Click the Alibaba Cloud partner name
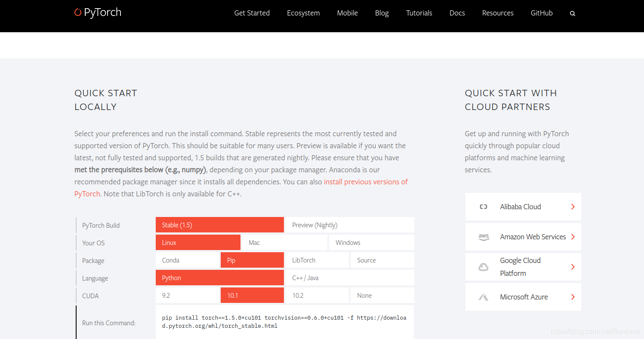 point(520,207)
